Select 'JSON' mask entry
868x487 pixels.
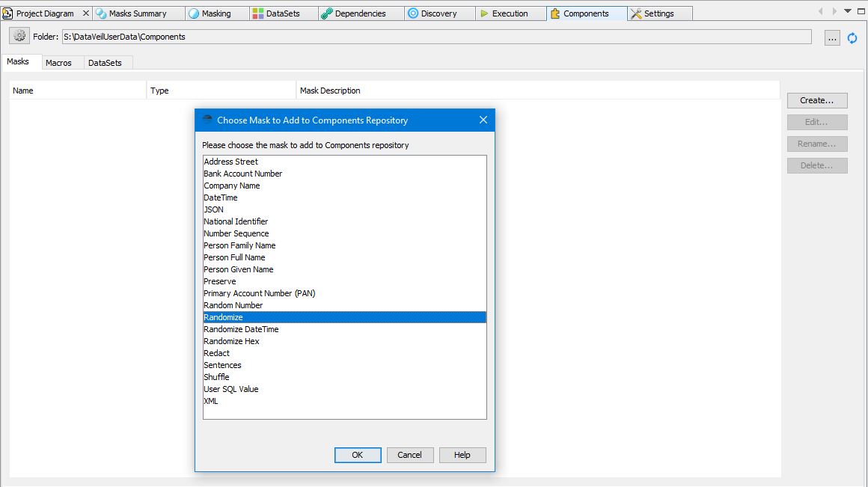(345, 209)
